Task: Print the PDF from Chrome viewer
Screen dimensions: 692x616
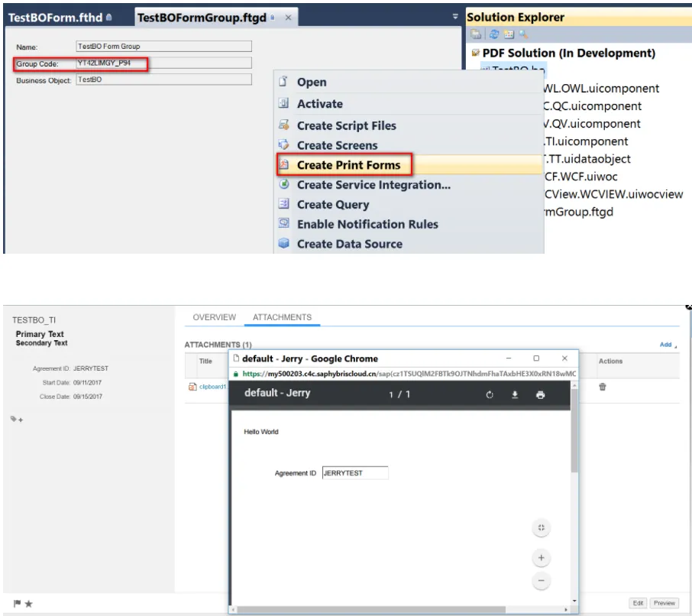Action: click(x=540, y=394)
